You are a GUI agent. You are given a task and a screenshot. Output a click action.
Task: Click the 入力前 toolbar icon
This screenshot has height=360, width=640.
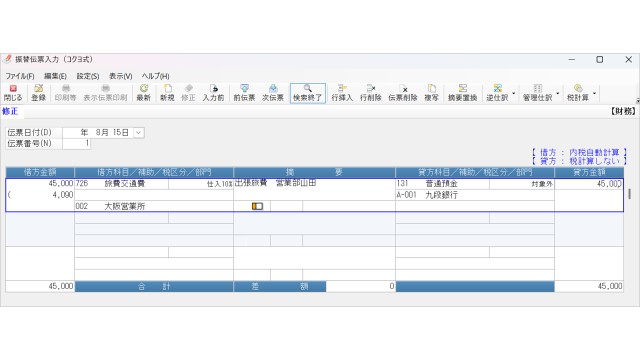(x=213, y=93)
